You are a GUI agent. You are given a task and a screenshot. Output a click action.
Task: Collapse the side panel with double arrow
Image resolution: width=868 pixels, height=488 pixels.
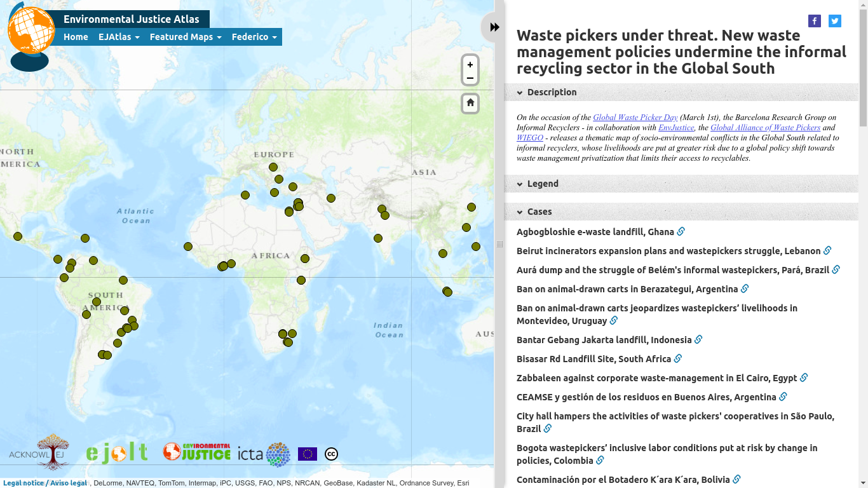click(x=494, y=27)
